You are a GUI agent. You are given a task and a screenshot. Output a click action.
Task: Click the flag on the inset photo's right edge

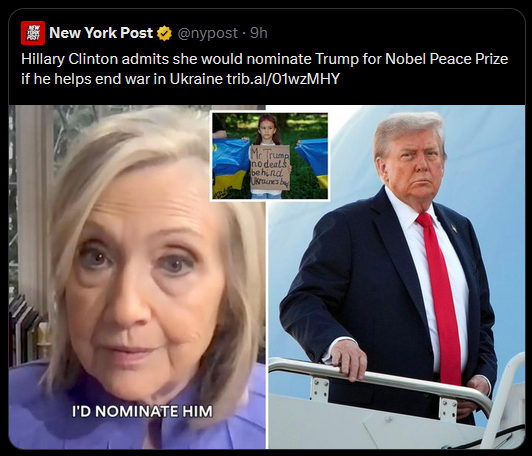point(313,163)
